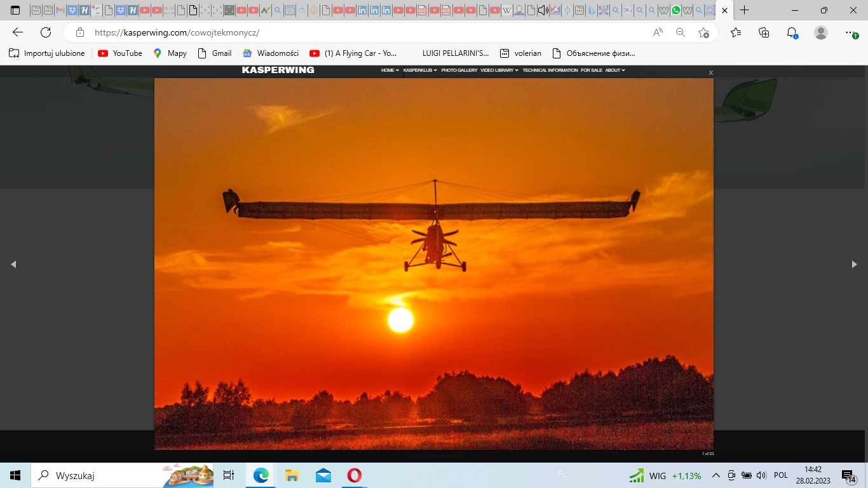Add this page to favorites
The height and width of the screenshot is (488, 868).
pyautogui.click(x=703, y=32)
